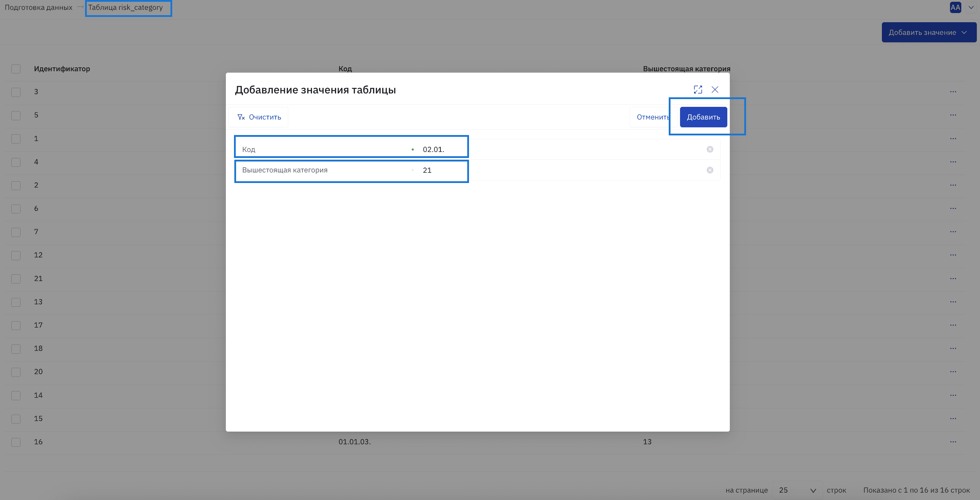This screenshot has width=980, height=500.
Task: Close the add table value dialog
Action: pos(715,89)
